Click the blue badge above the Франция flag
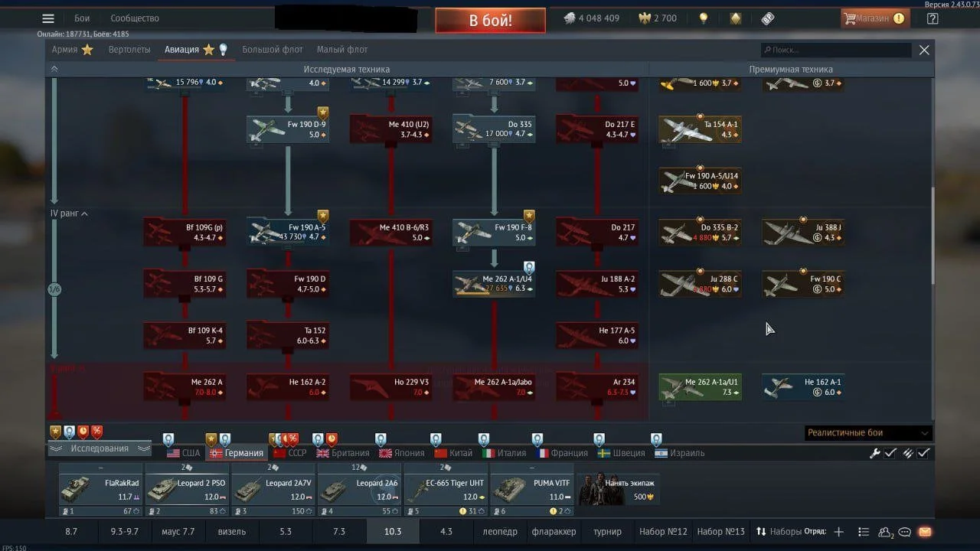980x551 pixels. click(537, 439)
